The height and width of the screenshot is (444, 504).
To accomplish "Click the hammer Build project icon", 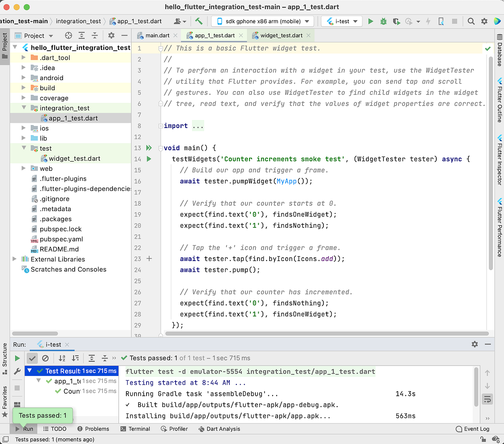I will [x=199, y=21].
